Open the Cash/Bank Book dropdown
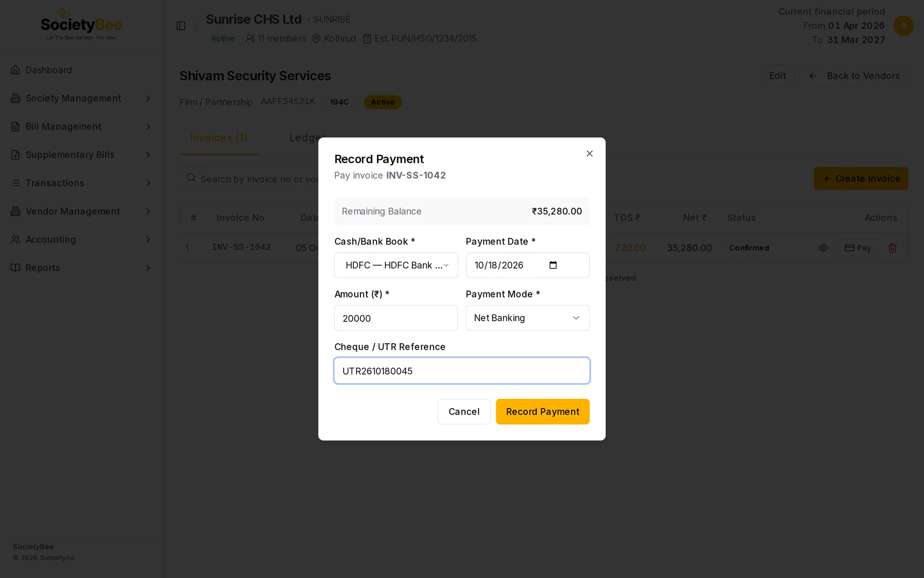Viewport: 924px width, 578px height. [396, 265]
